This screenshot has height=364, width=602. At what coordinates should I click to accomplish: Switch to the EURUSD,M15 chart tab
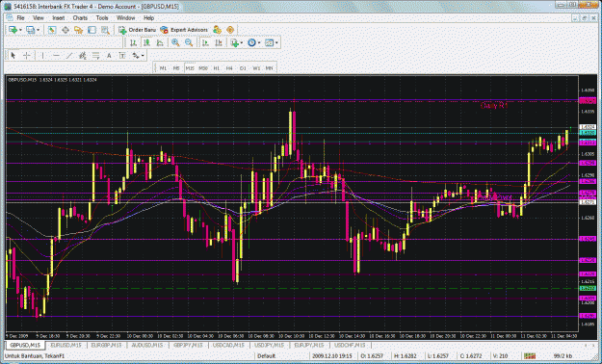65,345
